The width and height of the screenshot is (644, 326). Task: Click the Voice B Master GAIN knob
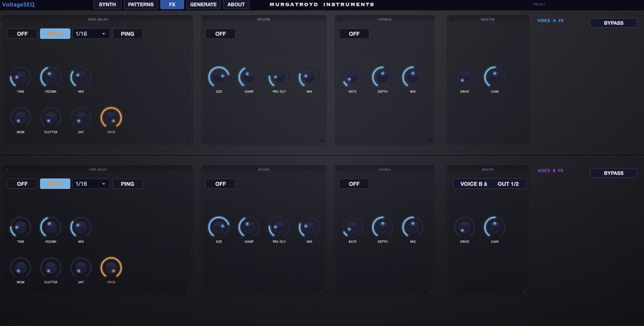tap(495, 227)
